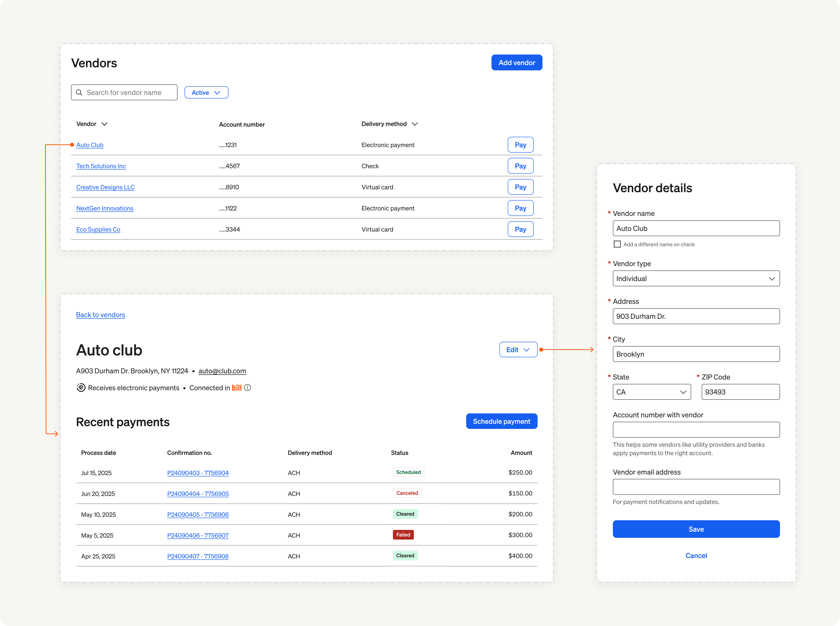Click the Delivery method sort chevron
This screenshot has width=840, height=626.
point(415,124)
